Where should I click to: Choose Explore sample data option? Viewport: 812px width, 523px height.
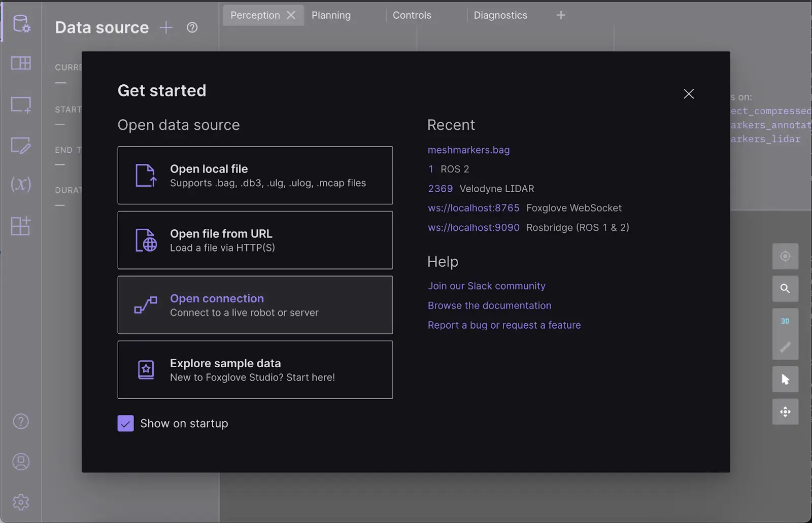coord(255,370)
